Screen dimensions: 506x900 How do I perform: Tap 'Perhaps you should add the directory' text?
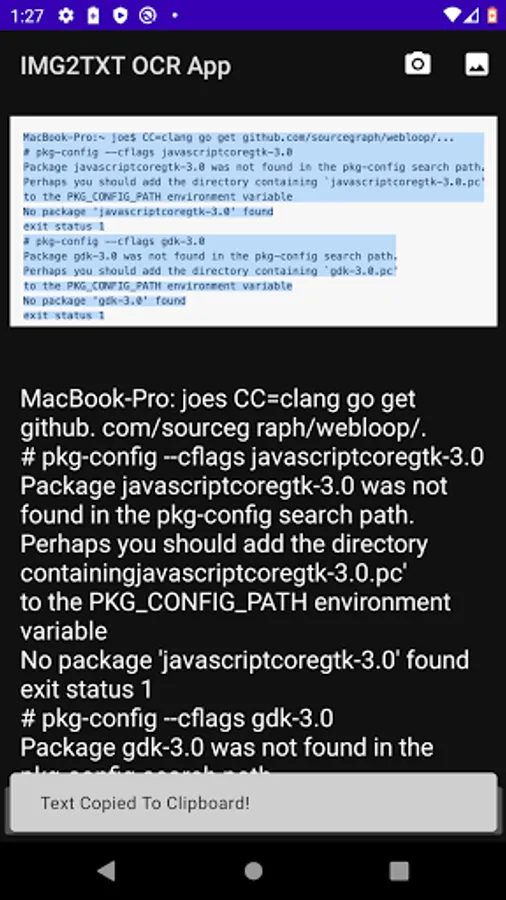click(x=224, y=544)
